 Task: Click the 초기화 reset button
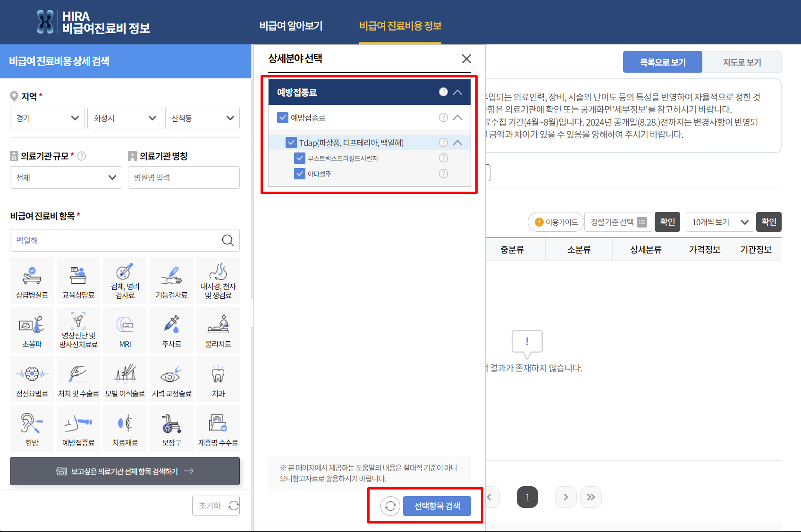(216, 505)
